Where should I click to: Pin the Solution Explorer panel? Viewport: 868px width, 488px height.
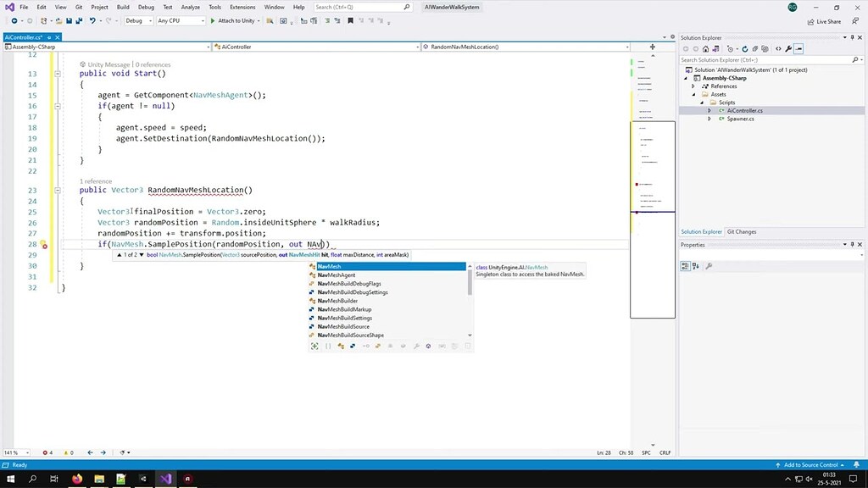852,37
